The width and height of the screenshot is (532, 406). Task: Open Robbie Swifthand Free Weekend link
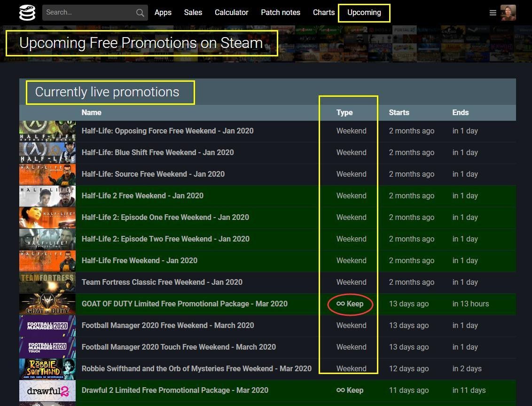(196, 369)
